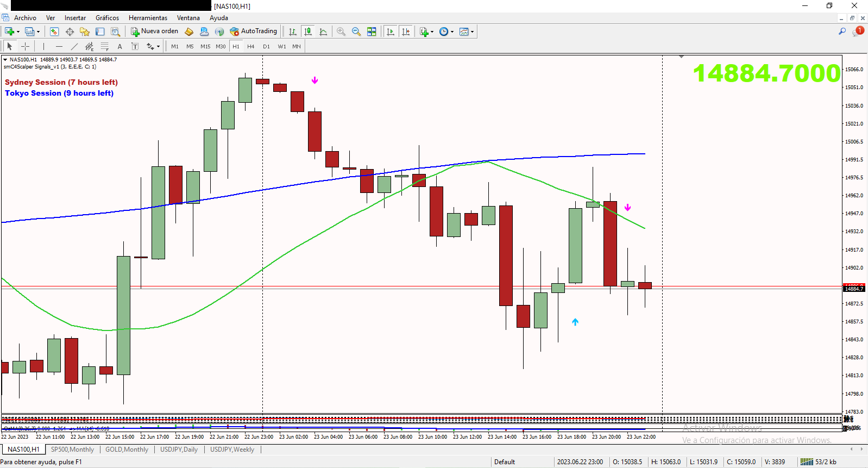Open the Strategy Tester magnifier icon

(x=115, y=32)
